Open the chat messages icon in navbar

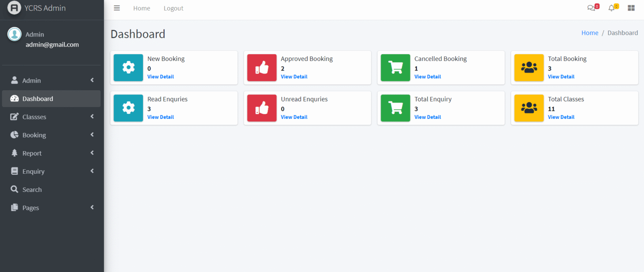pos(591,8)
